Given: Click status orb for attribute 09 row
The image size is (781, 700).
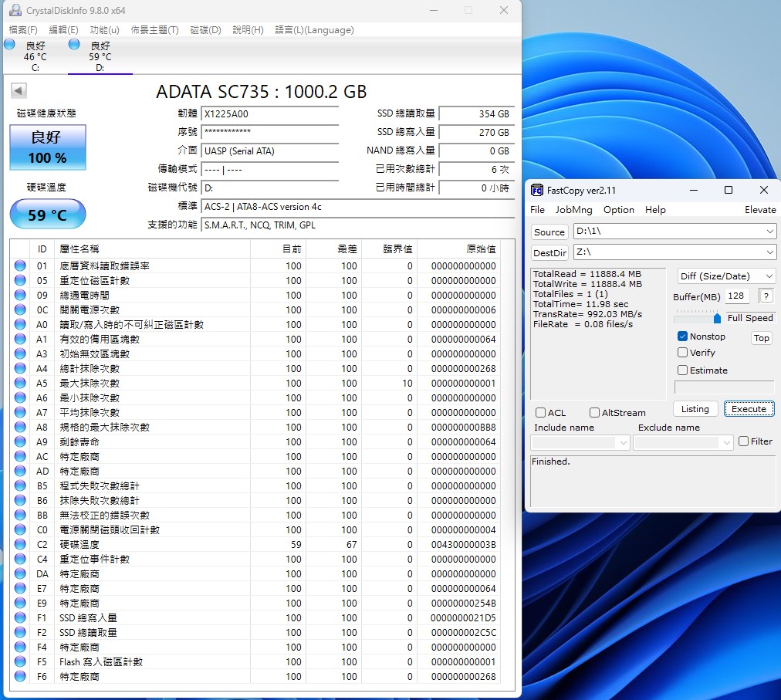Looking at the screenshot, I should click(20, 295).
